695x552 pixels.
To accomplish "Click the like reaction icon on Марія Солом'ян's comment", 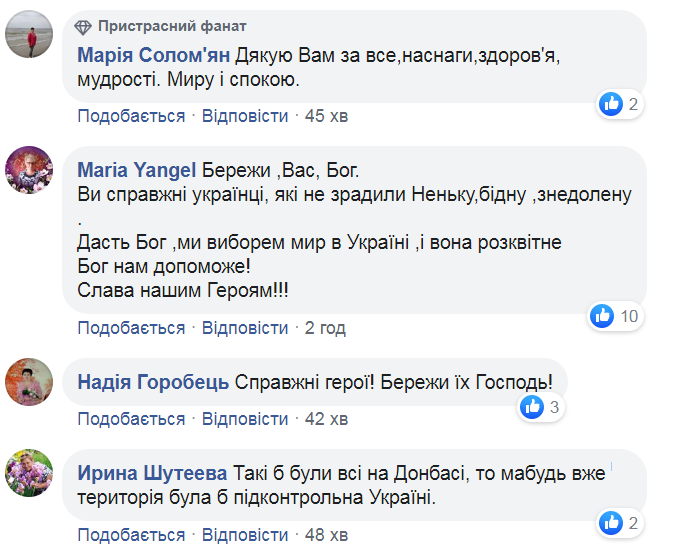I will (611, 103).
